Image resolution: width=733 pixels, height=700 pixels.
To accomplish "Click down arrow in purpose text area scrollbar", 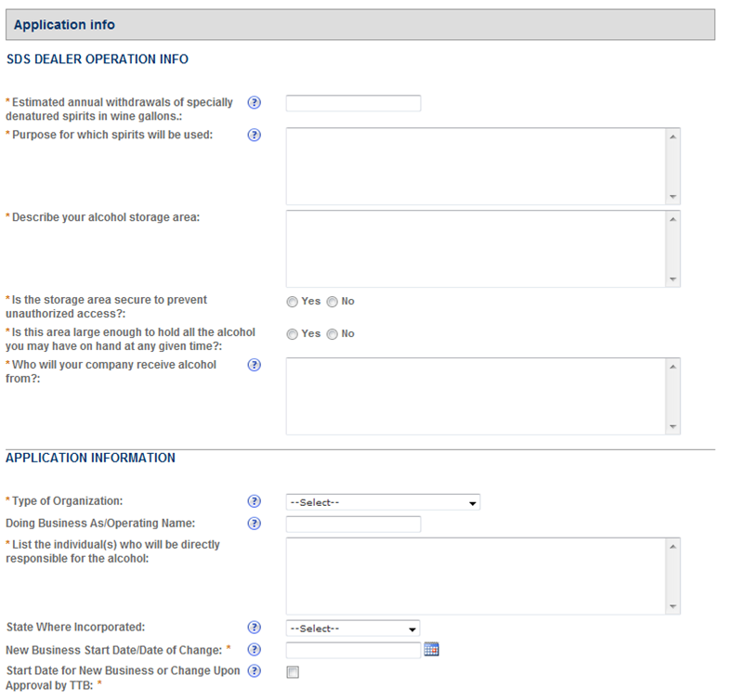I will [673, 197].
